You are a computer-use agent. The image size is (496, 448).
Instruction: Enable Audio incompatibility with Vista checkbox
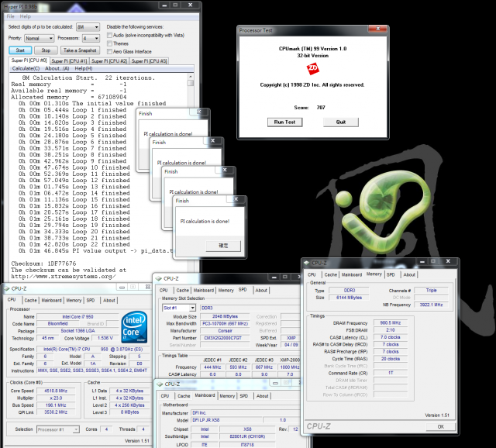click(109, 35)
